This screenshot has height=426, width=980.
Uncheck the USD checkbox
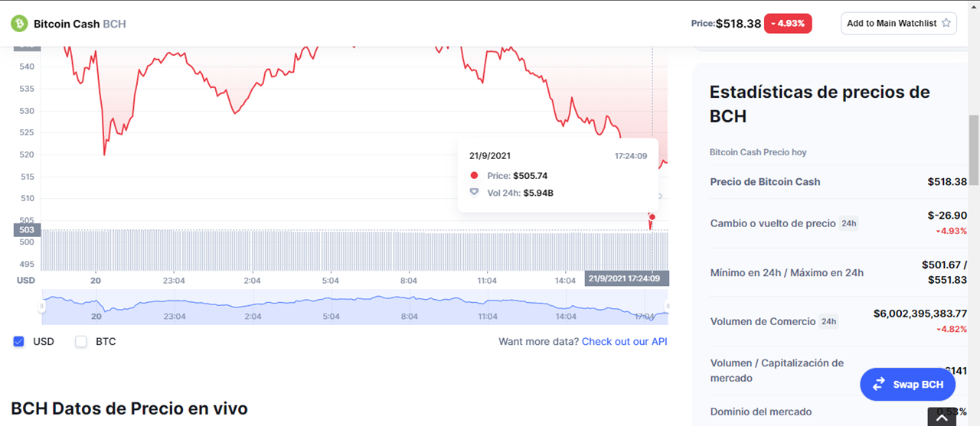(x=19, y=341)
